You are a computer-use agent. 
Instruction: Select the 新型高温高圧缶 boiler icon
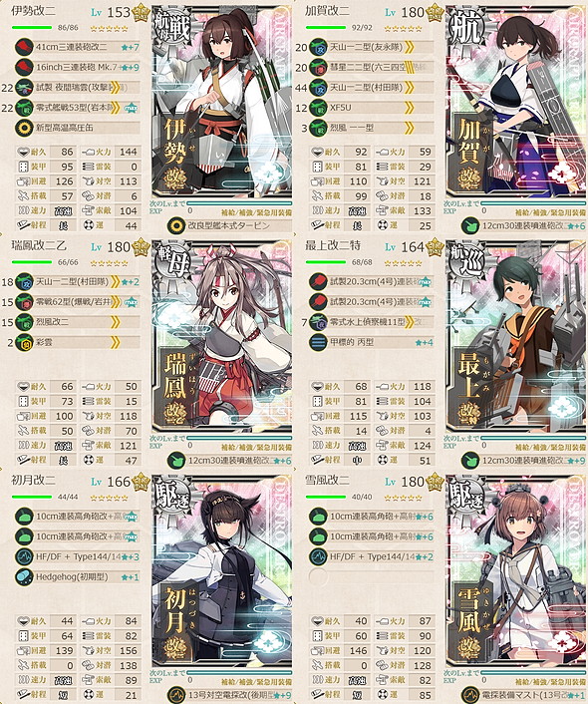click(x=24, y=128)
